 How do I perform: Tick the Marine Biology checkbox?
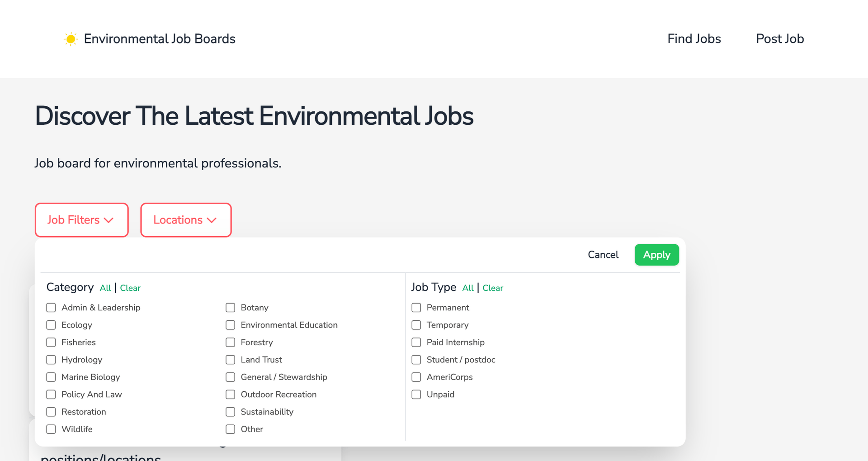(51, 377)
